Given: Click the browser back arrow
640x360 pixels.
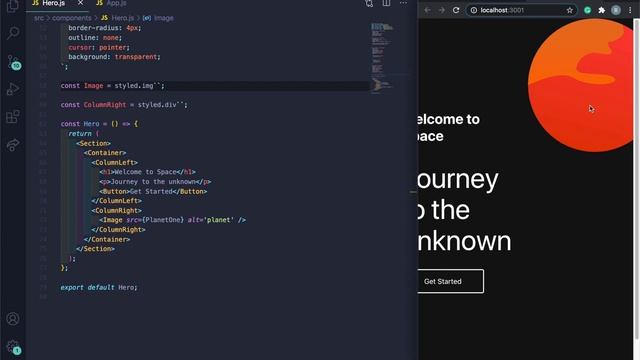Looking at the screenshot, I should coord(427,10).
